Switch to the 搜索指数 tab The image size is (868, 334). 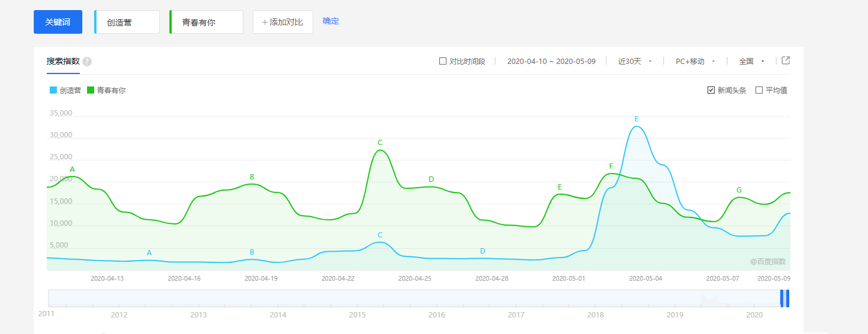(63, 61)
